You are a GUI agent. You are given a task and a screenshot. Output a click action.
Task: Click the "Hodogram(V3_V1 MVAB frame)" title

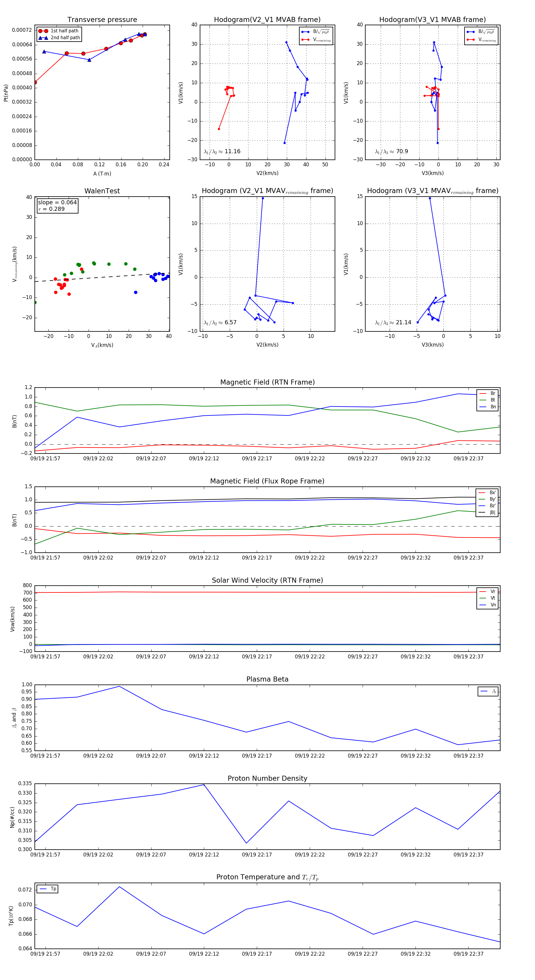coord(432,20)
